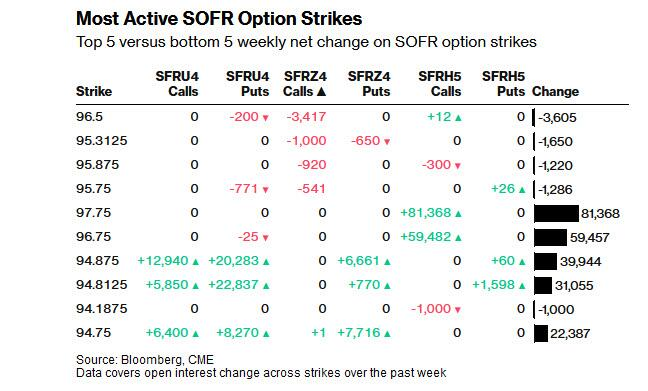Click the red down arrow beside -200

265,118
